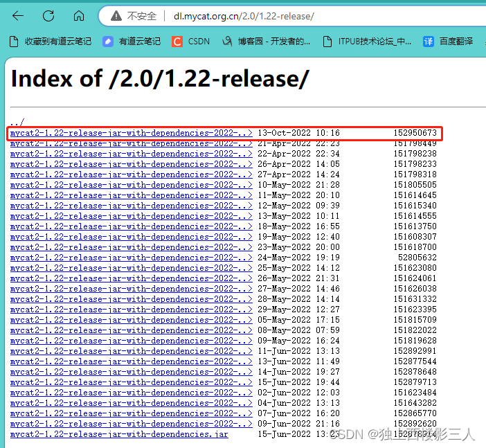The height and width of the screenshot is (448, 486).
Task: Download the jar dated 14-Jun-2022 19:27
Action: (131, 372)
